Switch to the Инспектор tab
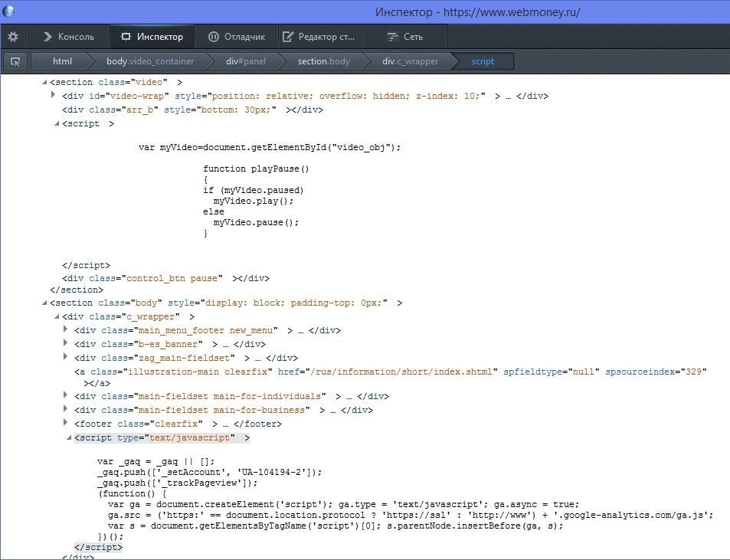Screen dimensions: 730x560 pyautogui.click(x=152, y=37)
